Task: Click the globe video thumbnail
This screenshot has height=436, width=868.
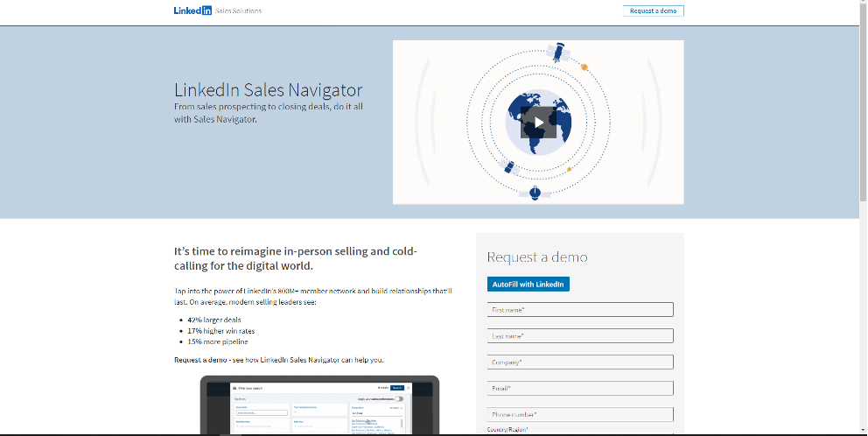Action: [538, 123]
